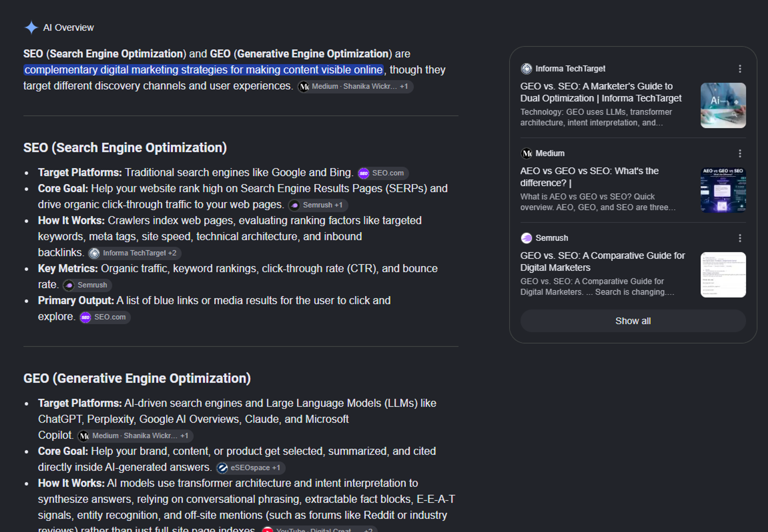Open AEO vs GEO vs SEO article link
The image size is (768, 532).
click(589, 177)
